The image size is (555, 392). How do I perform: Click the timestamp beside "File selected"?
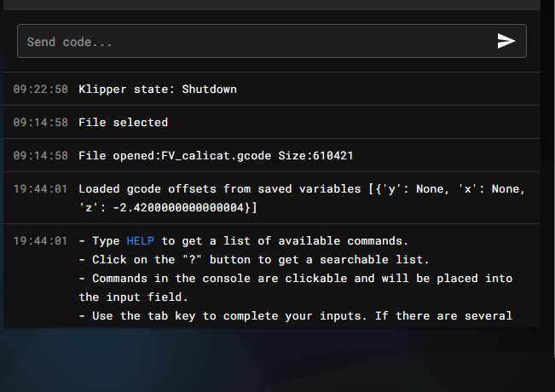coord(40,123)
